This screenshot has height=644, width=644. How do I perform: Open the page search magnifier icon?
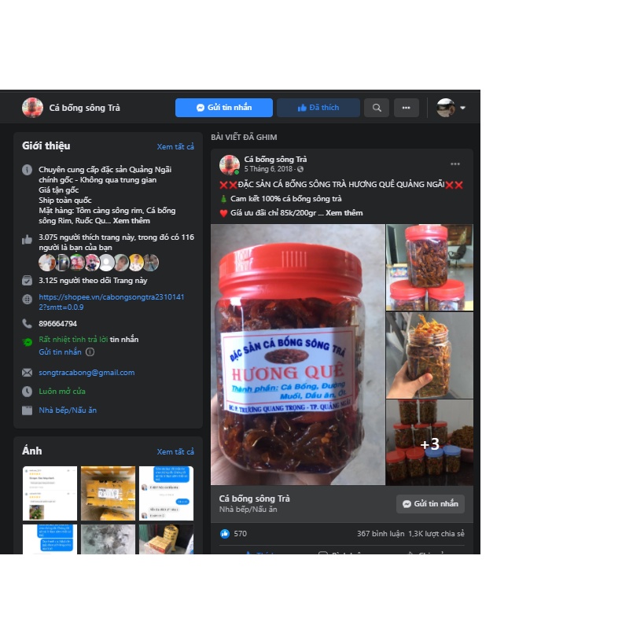(x=376, y=108)
